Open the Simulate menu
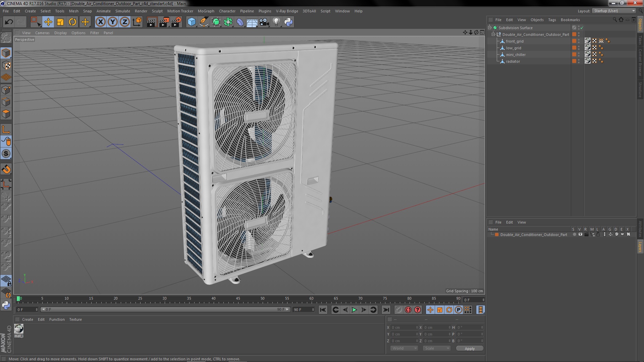Screen dimensions: 644x362 click(x=122, y=11)
